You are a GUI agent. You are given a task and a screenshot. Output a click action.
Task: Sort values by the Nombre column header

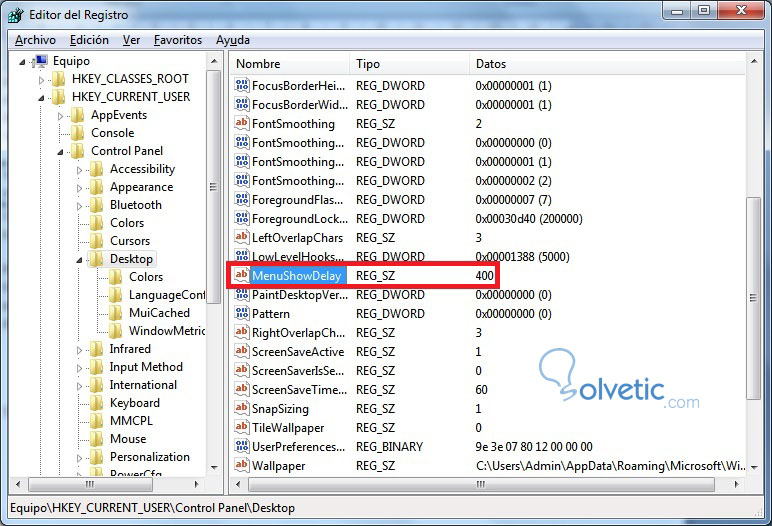[x=290, y=64]
